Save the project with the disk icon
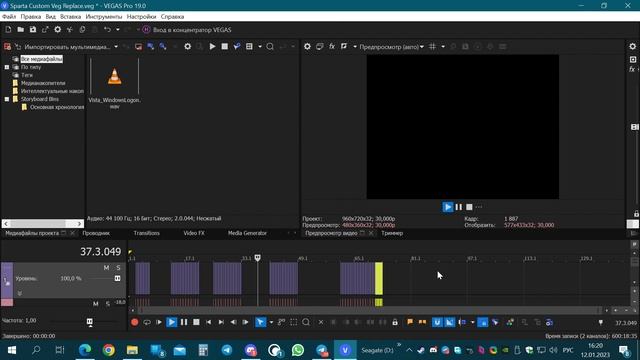Image resolution: width=640 pixels, height=360 pixels. (x=33, y=30)
